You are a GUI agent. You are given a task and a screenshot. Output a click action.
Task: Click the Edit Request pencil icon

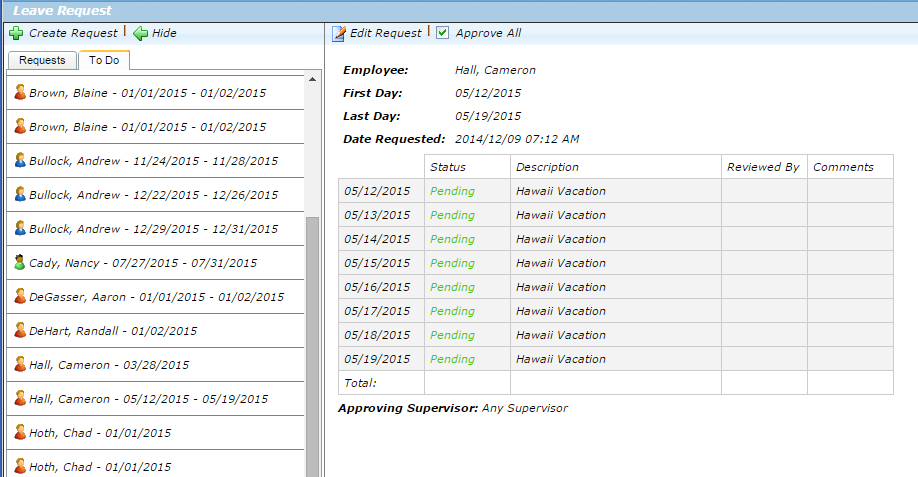coord(339,33)
